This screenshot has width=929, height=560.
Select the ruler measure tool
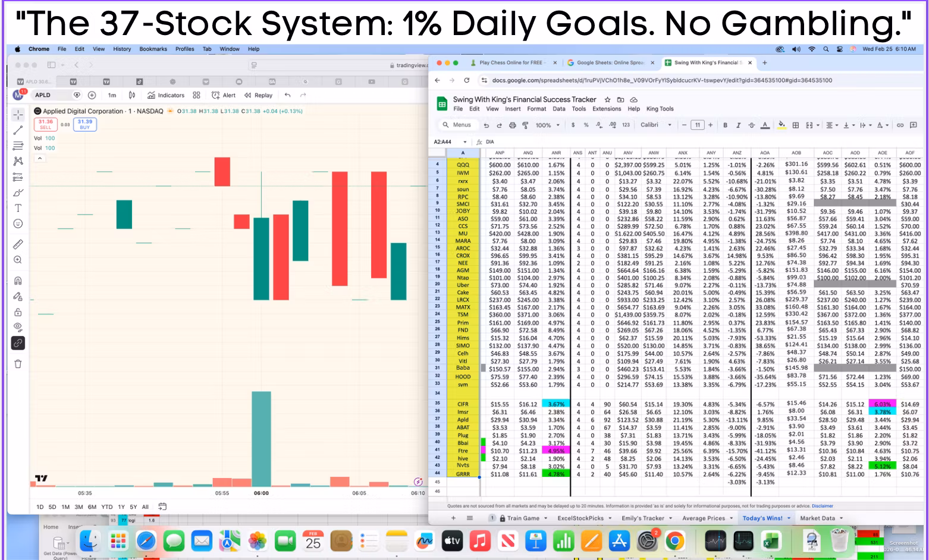coord(18,244)
